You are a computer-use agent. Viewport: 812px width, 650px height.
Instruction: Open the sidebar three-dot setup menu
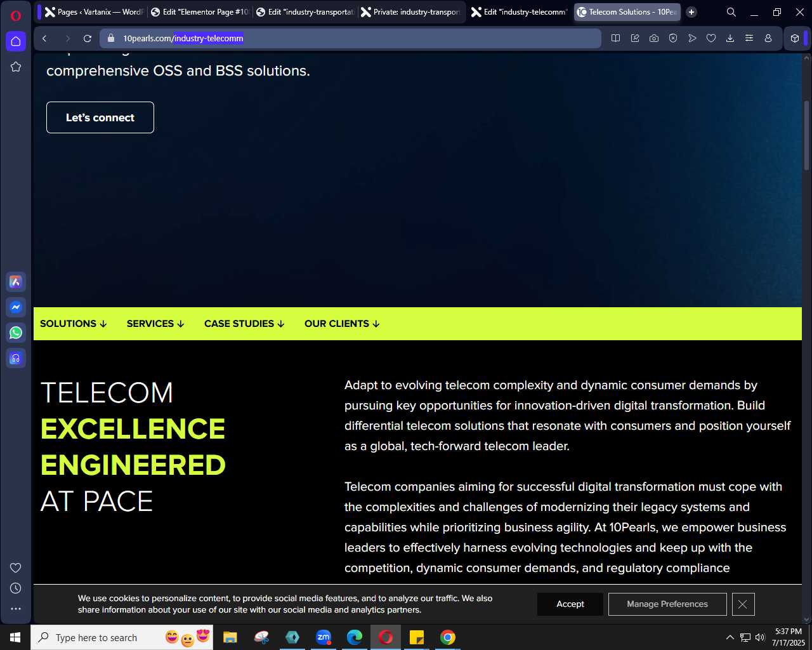pos(16,609)
